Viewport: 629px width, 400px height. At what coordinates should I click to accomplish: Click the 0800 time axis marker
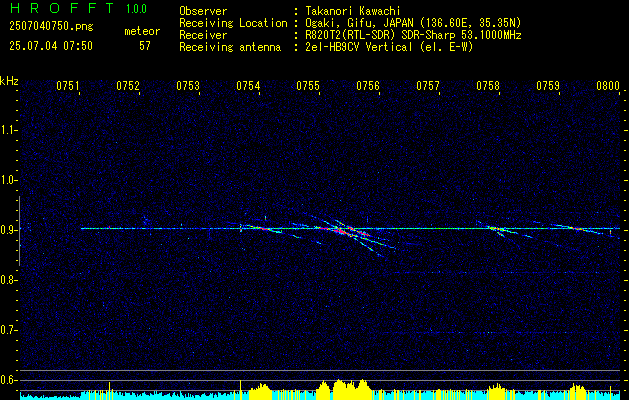pos(608,86)
